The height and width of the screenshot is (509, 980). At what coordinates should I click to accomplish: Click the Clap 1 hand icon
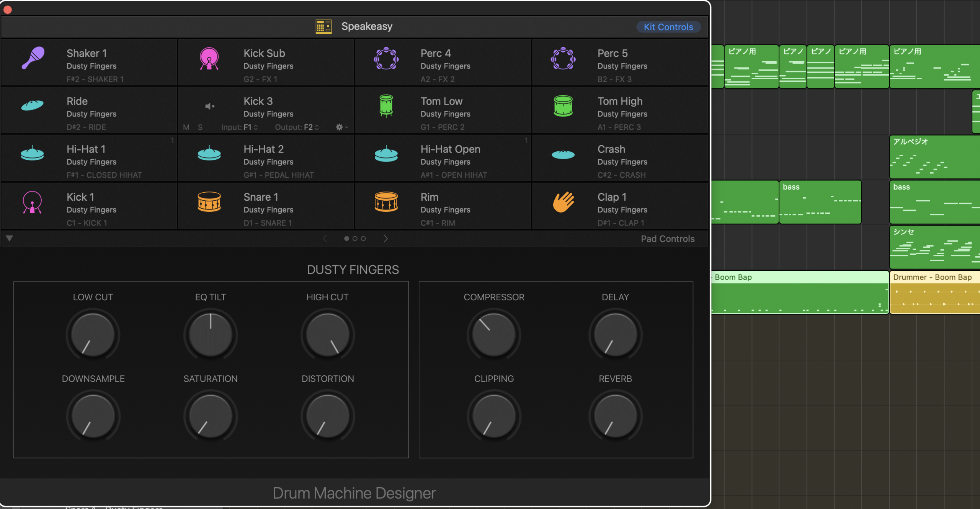tap(563, 202)
